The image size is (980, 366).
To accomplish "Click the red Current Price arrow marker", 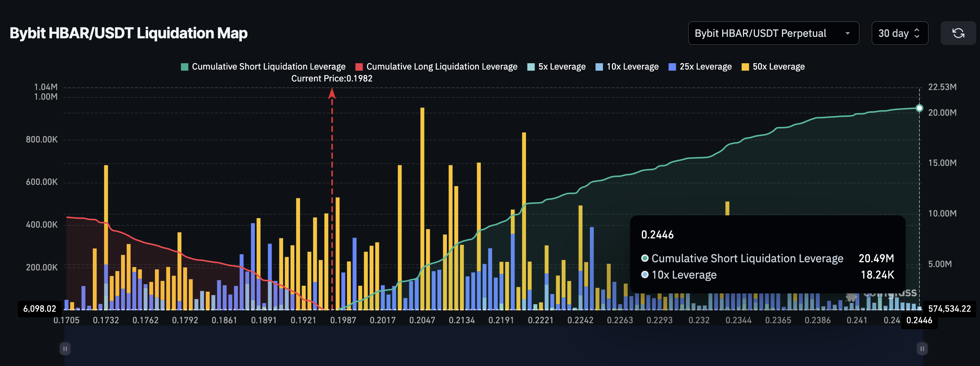I will point(332,93).
